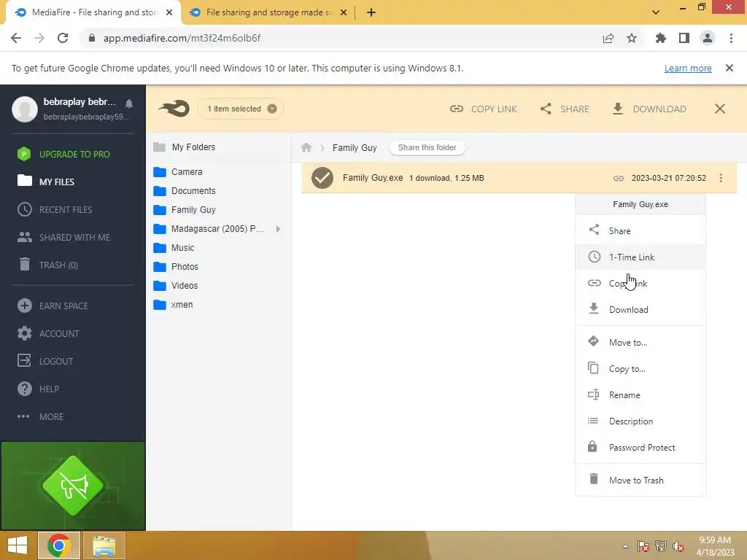Open Account settings gear icon
The image size is (747, 560).
(x=24, y=333)
